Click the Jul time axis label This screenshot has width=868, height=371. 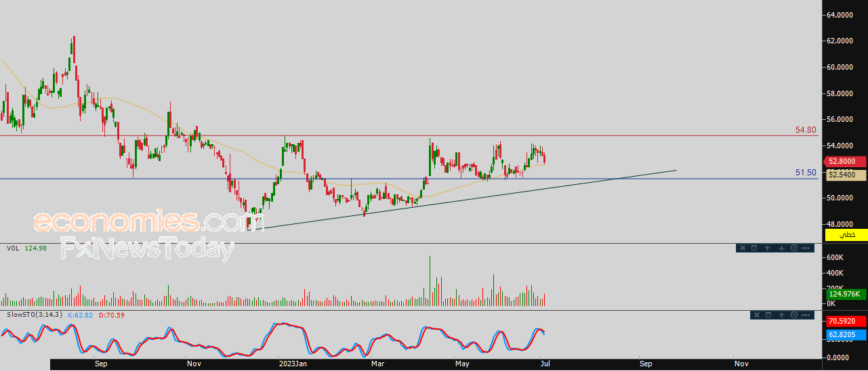pyautogui.click(x=544, y=364)
